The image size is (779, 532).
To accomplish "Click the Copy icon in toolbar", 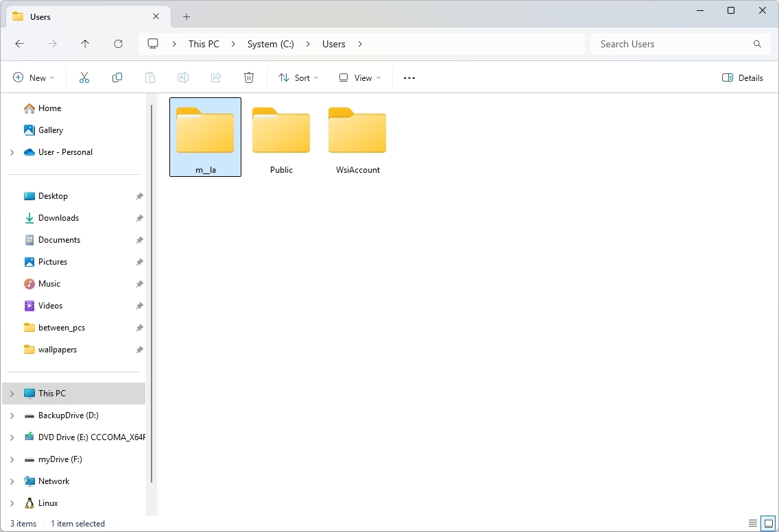I will point(117,77).
